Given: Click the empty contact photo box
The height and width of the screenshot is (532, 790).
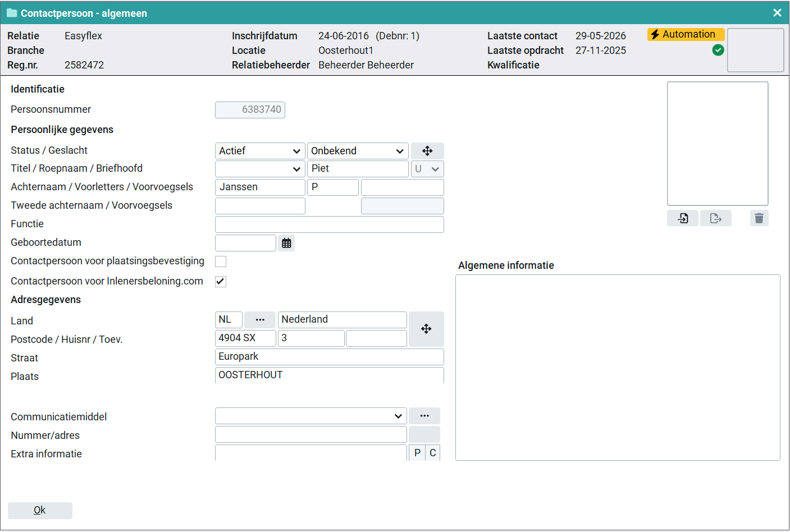Looking at the screenshot, I should pyautogui.click(x=718, y=144).
